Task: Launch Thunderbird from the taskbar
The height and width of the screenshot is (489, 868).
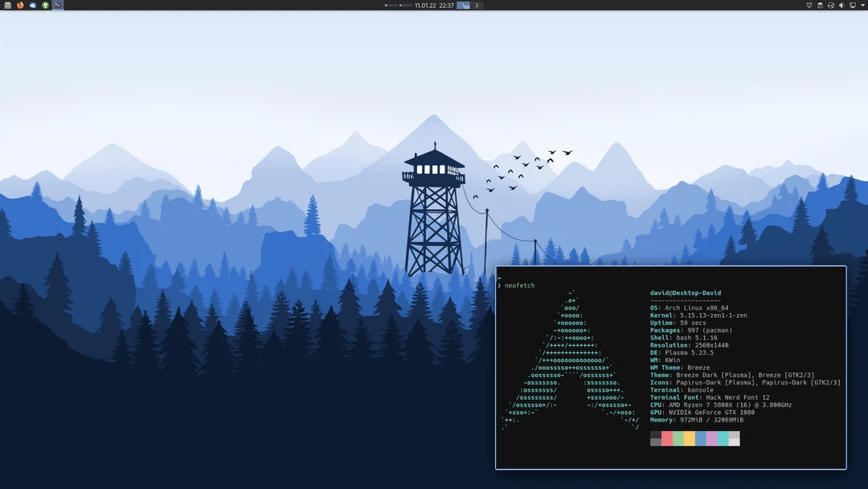Action: point(33,5)
